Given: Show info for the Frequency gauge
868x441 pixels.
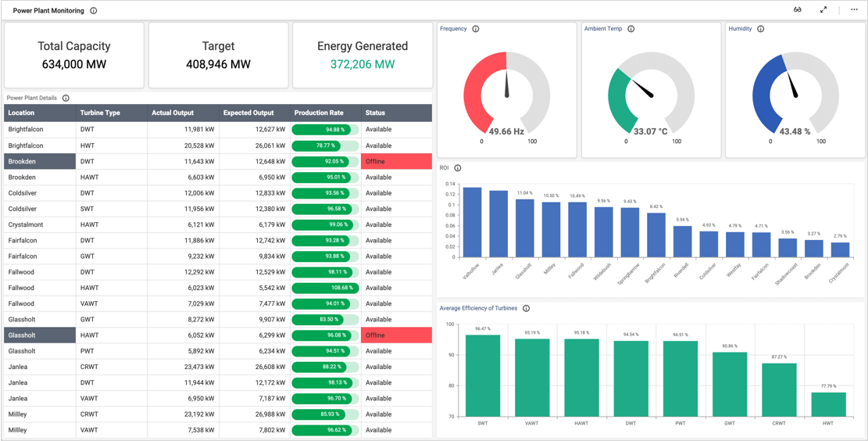Looking at the screenshot, I should click(476, 29).
